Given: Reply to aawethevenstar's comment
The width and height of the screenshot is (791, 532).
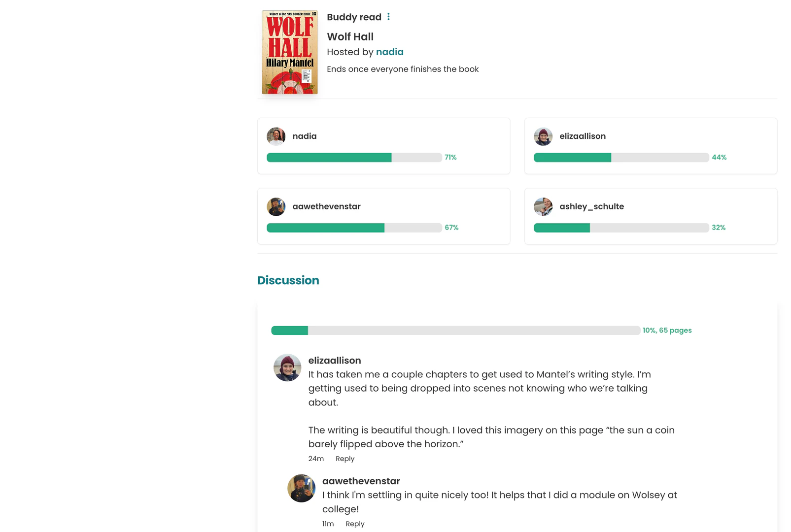Looking at the screenshot, I should coord(355,524).
